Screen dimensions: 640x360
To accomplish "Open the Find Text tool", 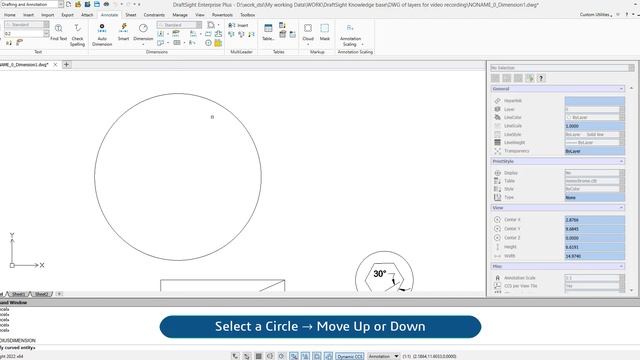I will coord(58,32).
